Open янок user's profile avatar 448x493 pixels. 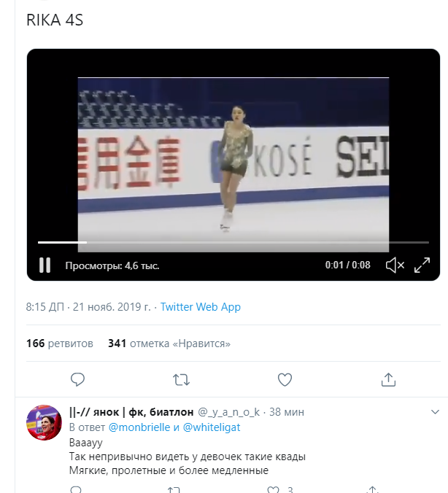click(45, 422)
